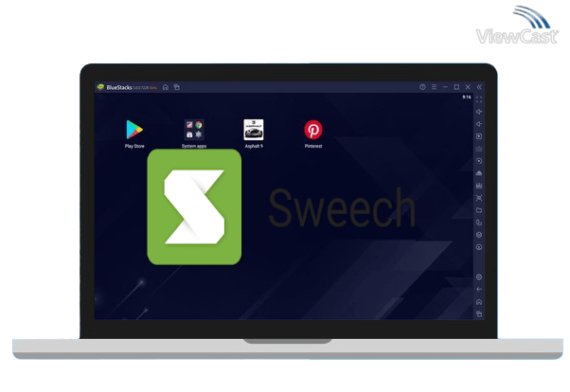Open the recent windows icon in title bar

click(177, 87)
